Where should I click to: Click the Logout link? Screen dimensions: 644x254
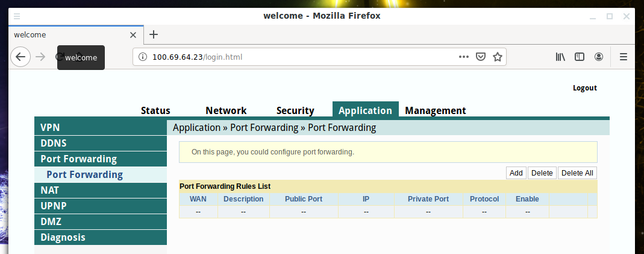coord(584,88)
